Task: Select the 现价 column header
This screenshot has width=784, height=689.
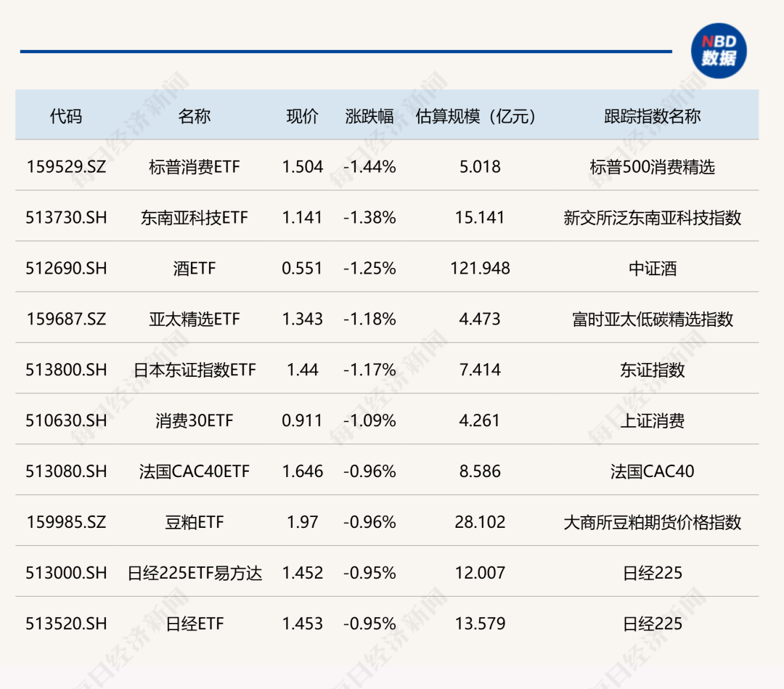Action: [x=302, y=116]
